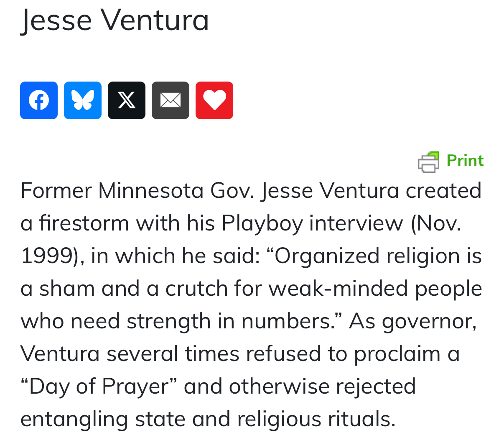Click the word "firestorm" in the article
This screenshot has height=443, width=504.
point(84,223)
